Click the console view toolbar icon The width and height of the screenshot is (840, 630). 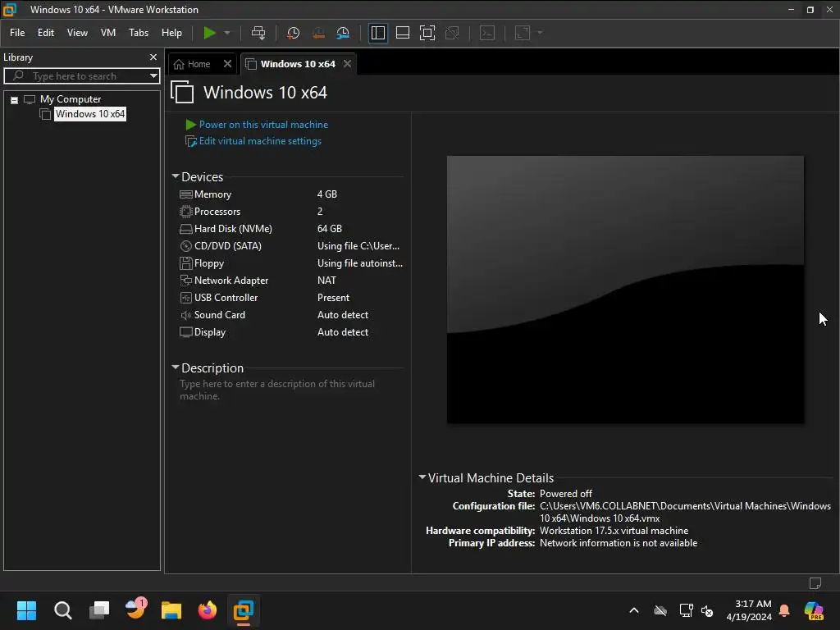487,33
